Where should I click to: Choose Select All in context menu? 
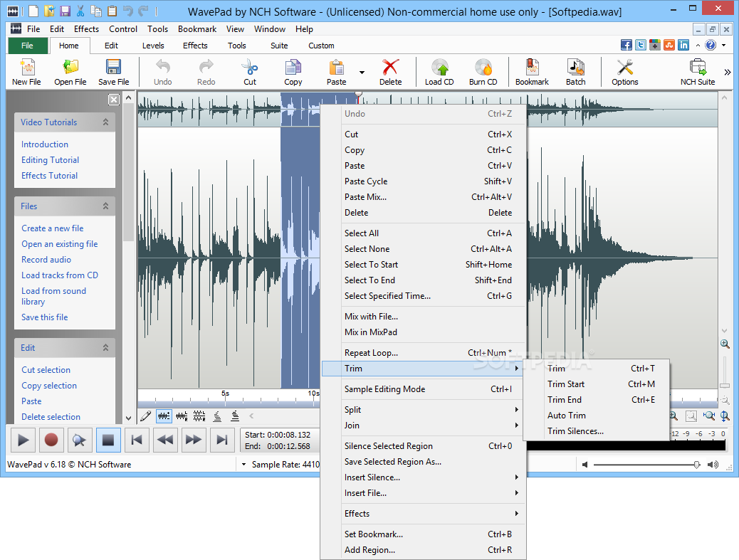click(x=423, y=233)
